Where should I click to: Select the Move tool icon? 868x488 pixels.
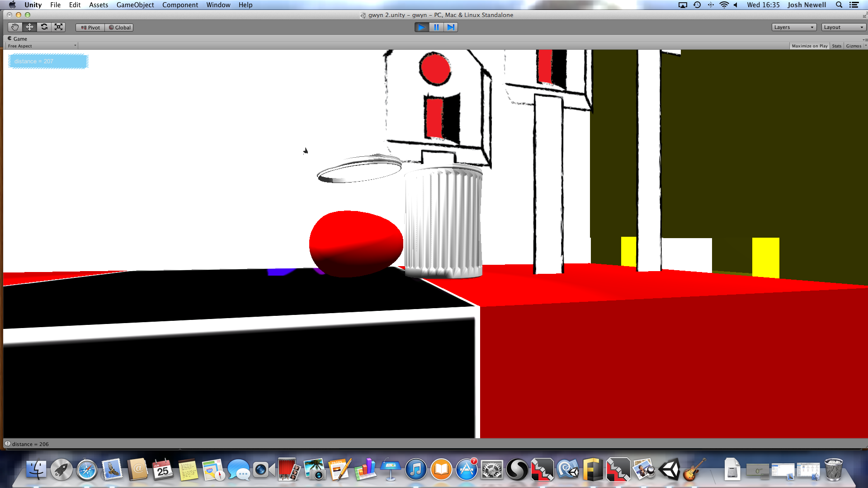29,27
